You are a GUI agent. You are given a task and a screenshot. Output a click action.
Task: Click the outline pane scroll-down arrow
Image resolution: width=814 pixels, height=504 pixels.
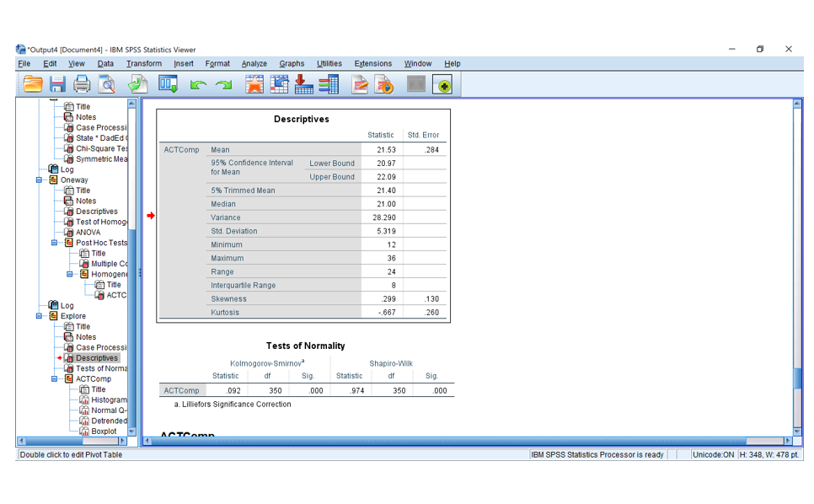[131, 432]
